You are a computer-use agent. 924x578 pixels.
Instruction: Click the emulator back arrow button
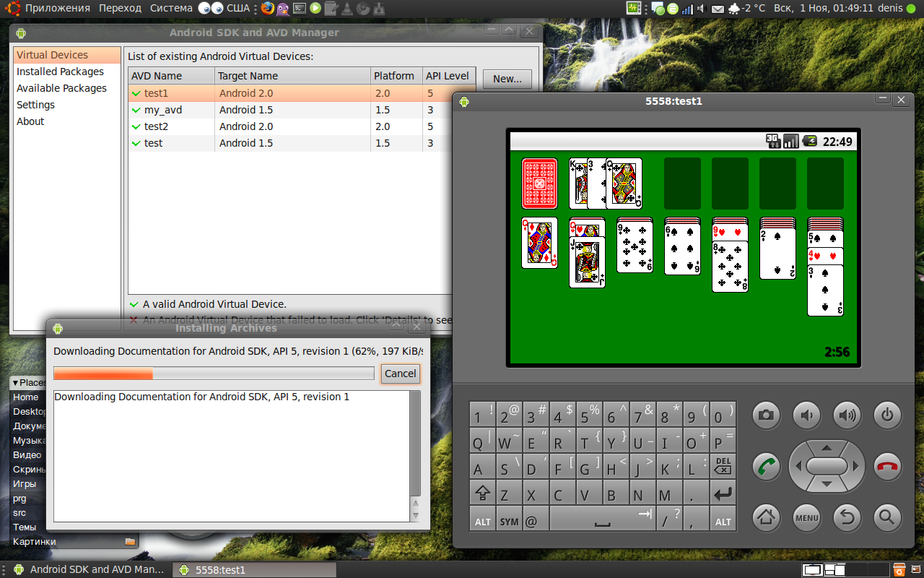tap(847, 517)
